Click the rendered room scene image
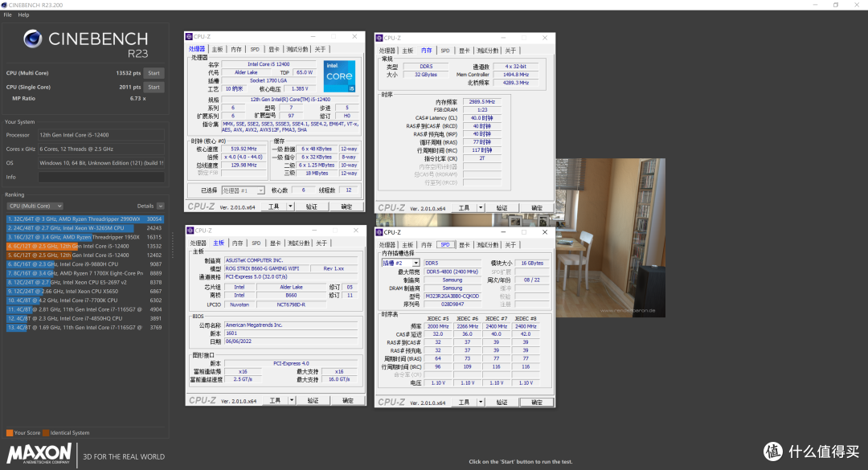This screenshot has height=470, width=868. point(611,238)
